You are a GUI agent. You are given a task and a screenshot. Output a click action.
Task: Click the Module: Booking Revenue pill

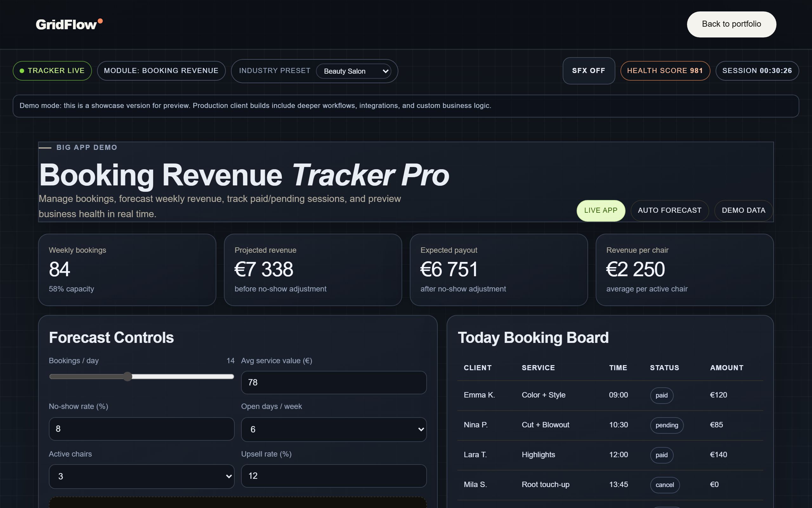coord(161,70)
